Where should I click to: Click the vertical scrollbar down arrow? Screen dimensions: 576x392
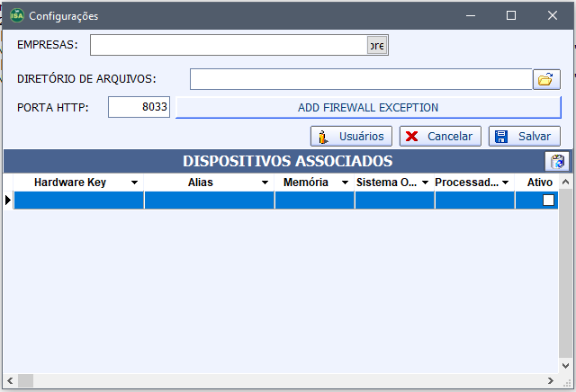coord(566,366)
